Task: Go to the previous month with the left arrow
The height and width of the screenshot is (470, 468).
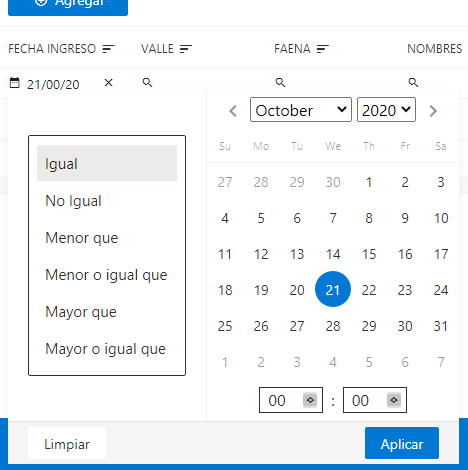Action: [233, 111]
